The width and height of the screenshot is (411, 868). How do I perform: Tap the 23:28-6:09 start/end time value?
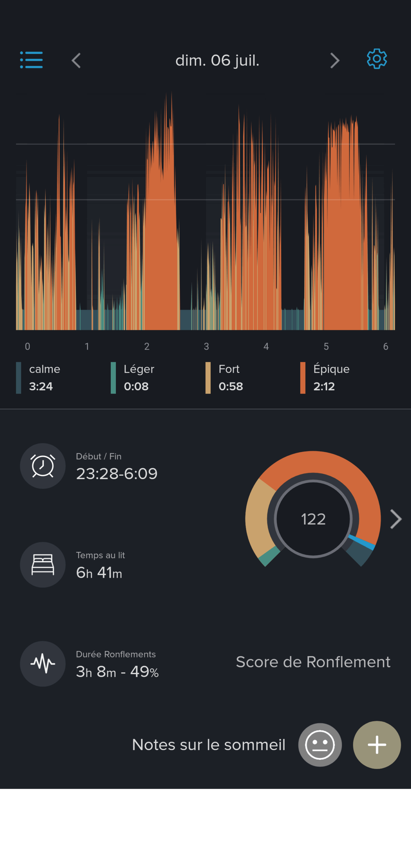(117, 473)
